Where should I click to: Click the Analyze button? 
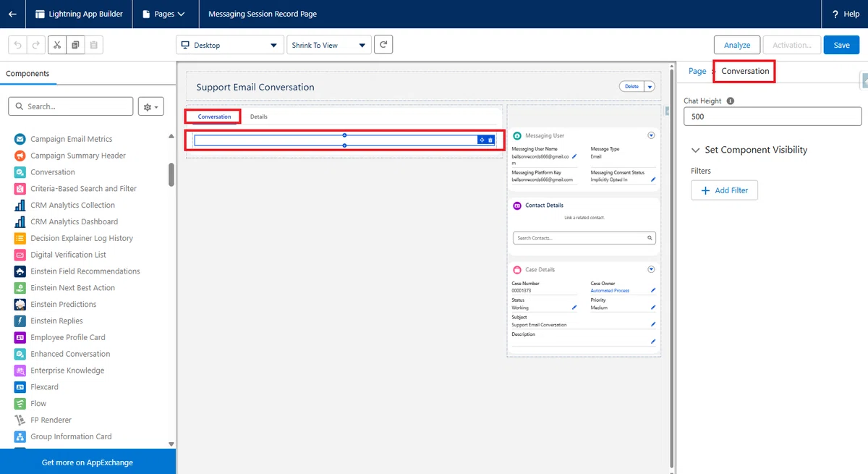click(737, 45)
